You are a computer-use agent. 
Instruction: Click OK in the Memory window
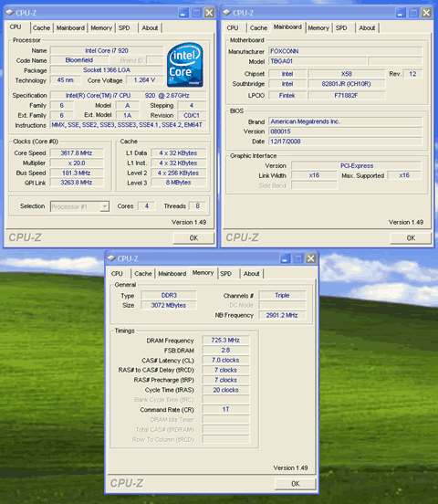pyautogui.click(x=296, y=484)
